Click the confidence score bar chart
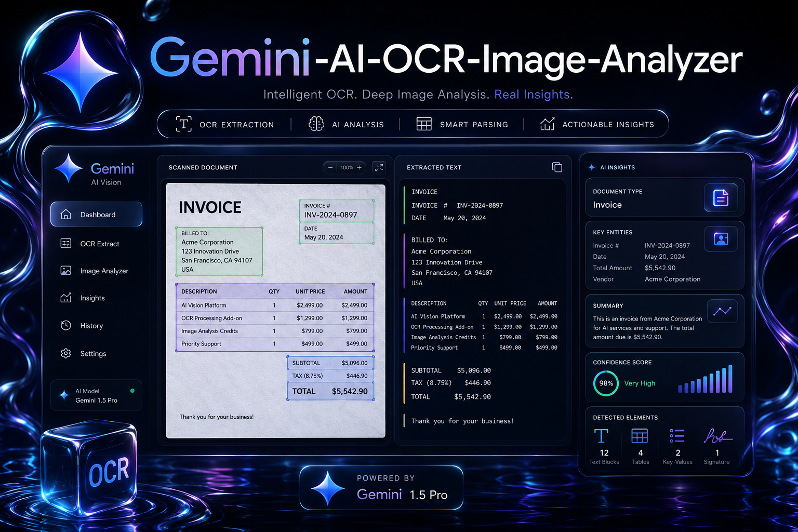This screenshot has width=798, height=532. click(x=705, y=379)
